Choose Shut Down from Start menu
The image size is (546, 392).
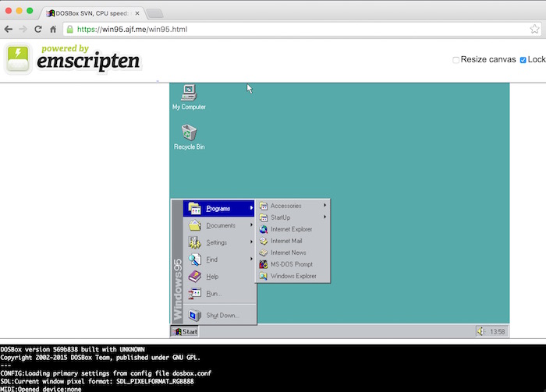222,315
